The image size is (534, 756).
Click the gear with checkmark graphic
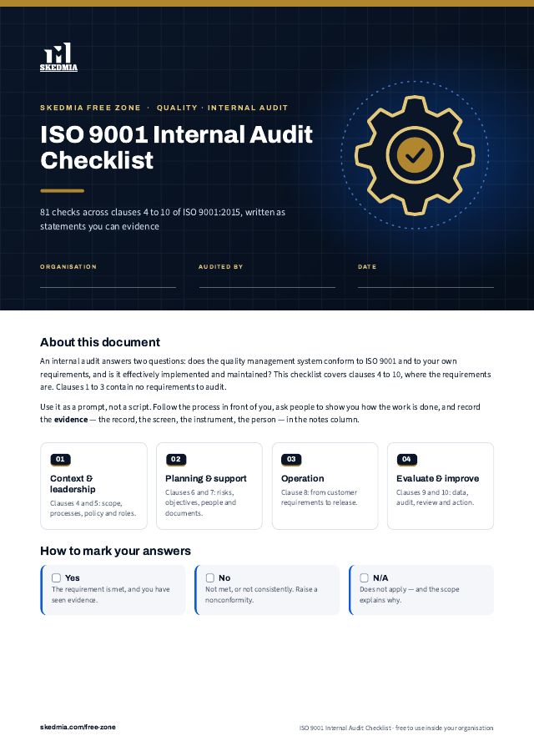coord(415,154)
